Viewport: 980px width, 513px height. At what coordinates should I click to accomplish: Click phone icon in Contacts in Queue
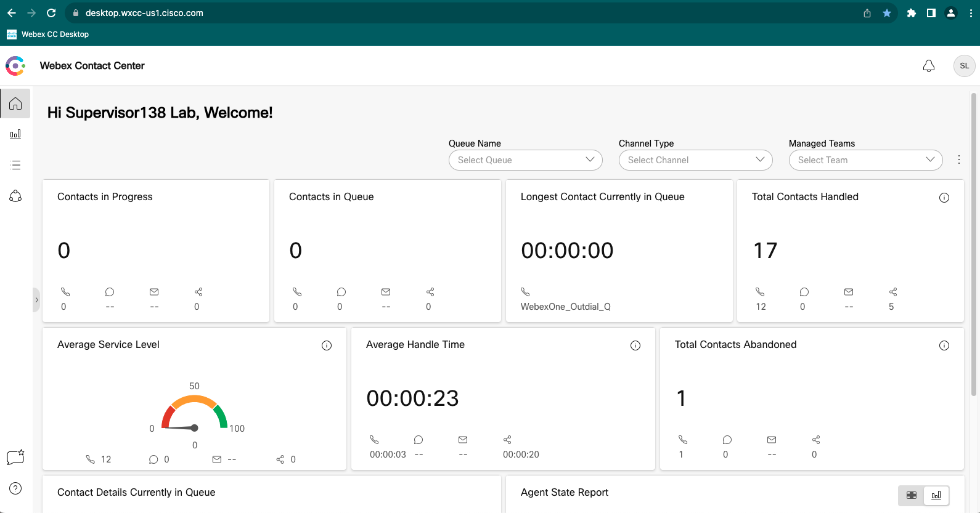click(x=297, y=292)
